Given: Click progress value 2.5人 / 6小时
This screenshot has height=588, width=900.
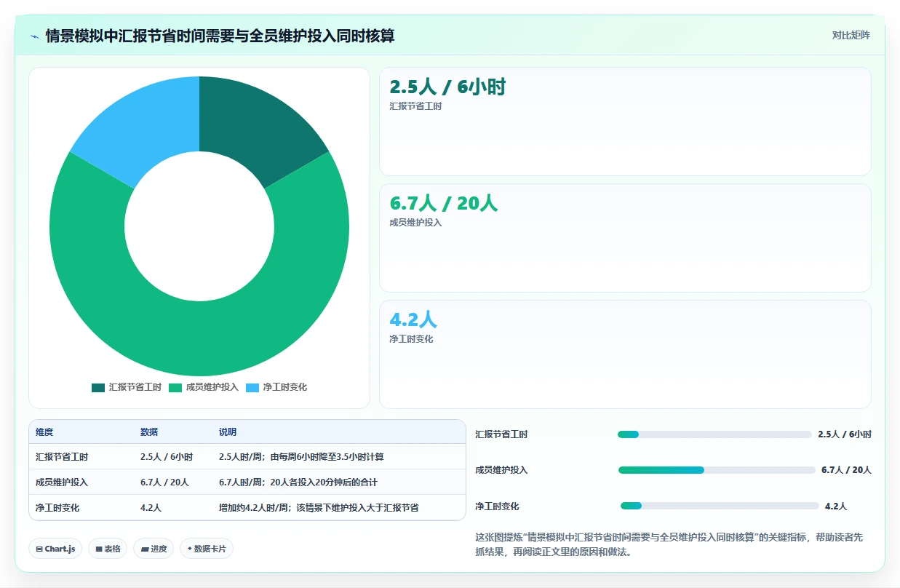Looking at the screenshot, I should [845, 434].
